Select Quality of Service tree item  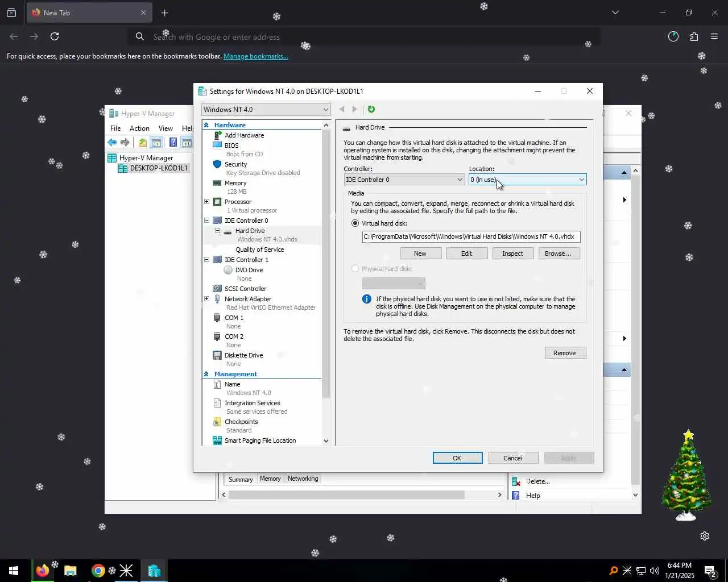[x=260, y=250]
